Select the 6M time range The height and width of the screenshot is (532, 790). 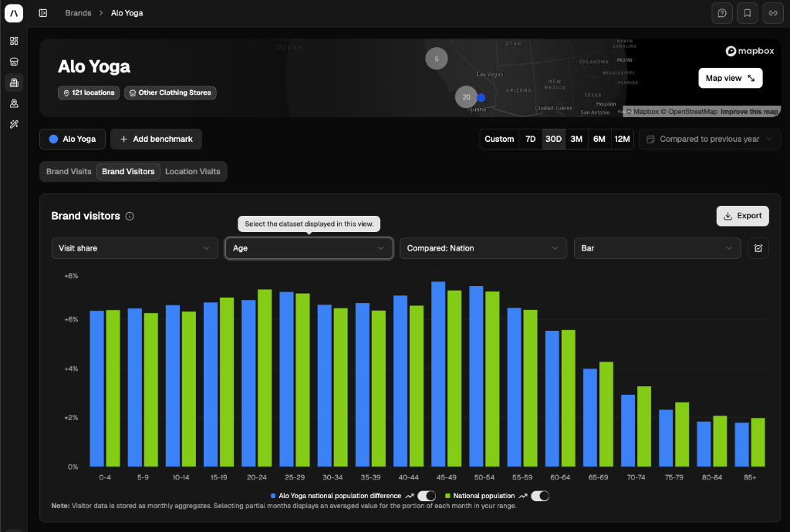tap(599, 139)
